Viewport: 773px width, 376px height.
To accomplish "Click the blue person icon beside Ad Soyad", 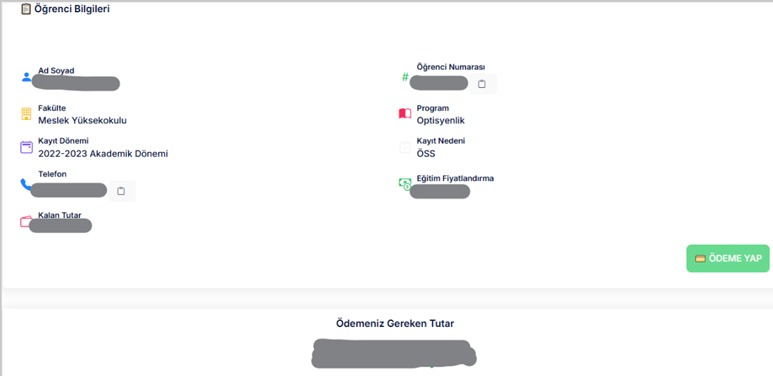I will coord(27,77).
